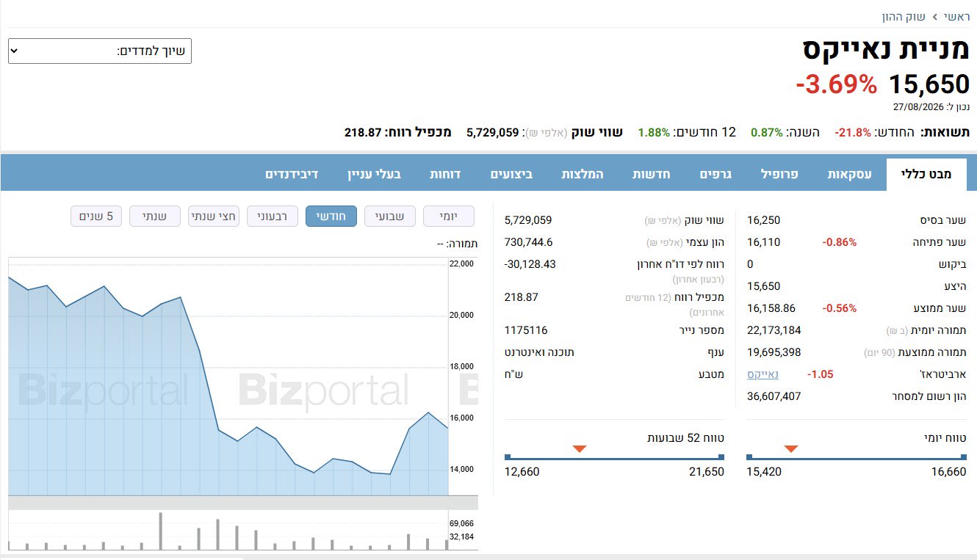Select the registered capital value "36,607,407"
The width and height of the screenshot is (977, 560).
pyautogui.click(x=774, y=396)
